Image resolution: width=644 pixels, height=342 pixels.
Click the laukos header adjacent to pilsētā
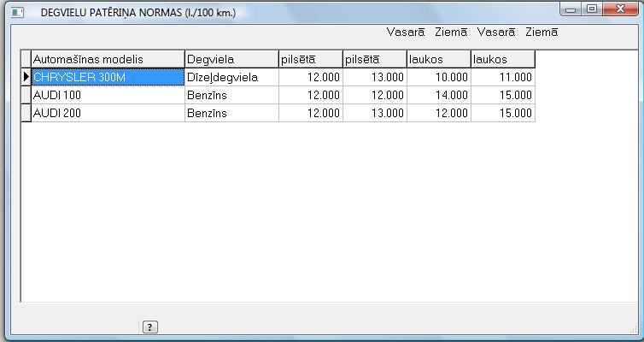coord(439,59)
